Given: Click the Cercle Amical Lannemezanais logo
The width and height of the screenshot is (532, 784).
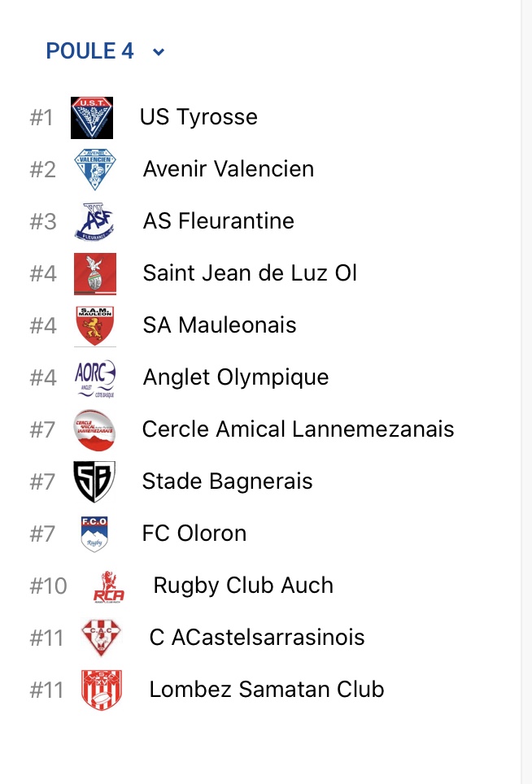Looking at the screenshot, I should click(94, 429).
